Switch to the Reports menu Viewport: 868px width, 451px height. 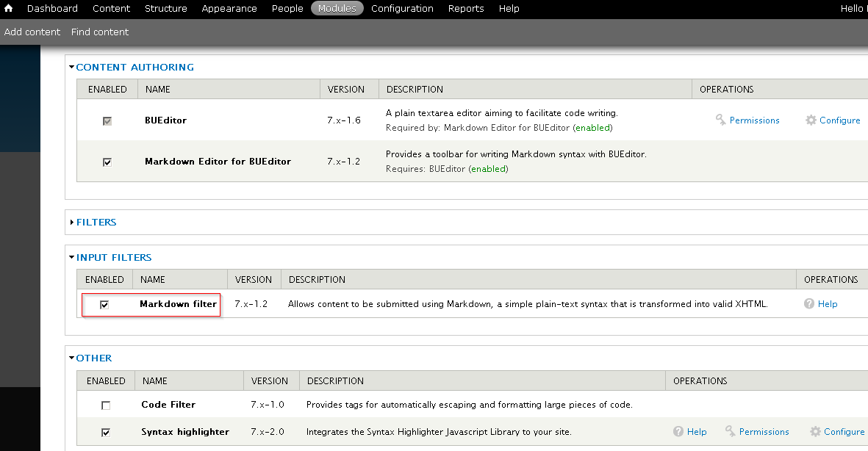465,8
